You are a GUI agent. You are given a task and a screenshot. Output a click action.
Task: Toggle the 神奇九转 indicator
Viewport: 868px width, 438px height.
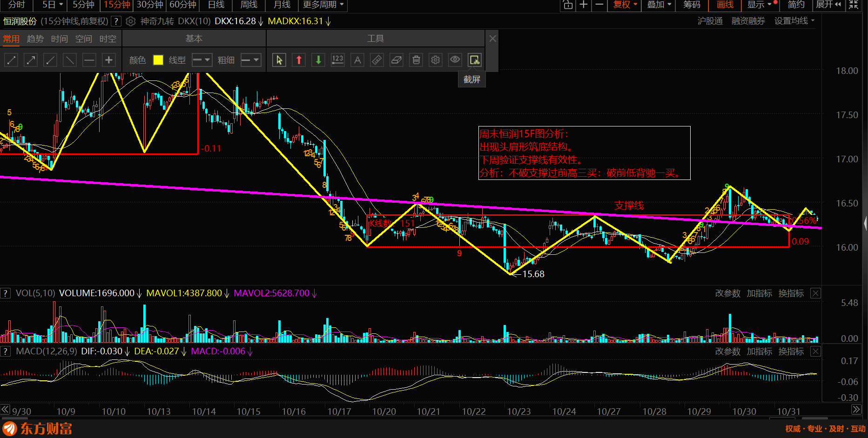(157, 21)
